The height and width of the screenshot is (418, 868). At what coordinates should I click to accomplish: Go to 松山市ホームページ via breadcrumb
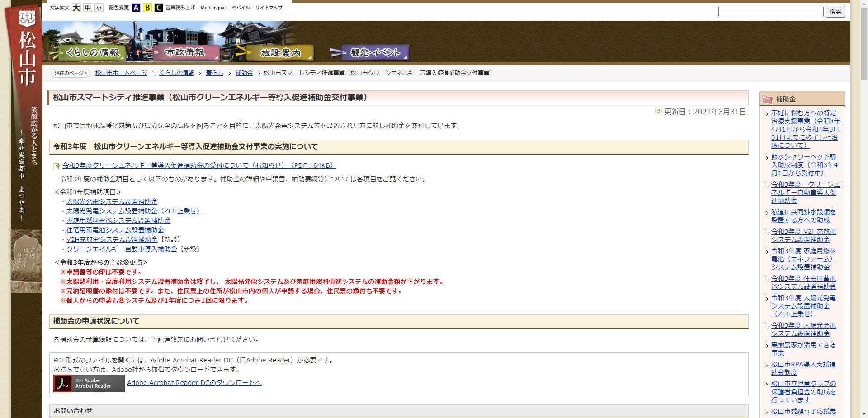[120, 72]
